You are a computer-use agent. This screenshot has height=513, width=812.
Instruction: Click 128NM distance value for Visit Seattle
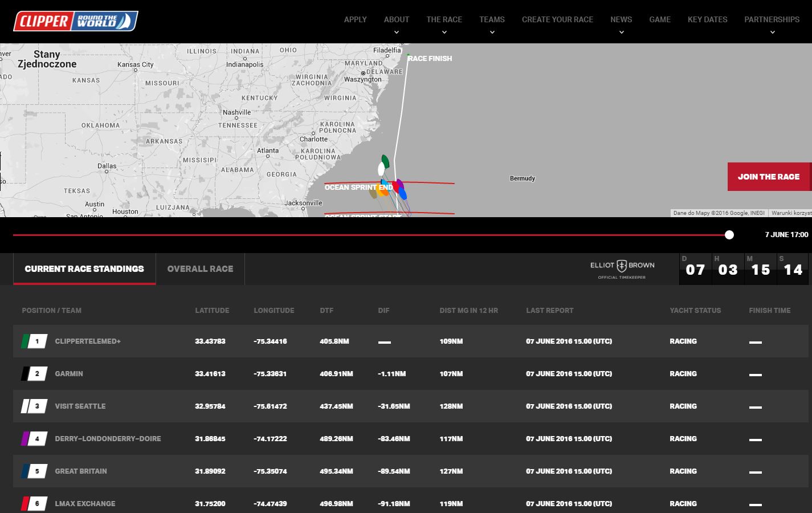(x=451, y=406)
